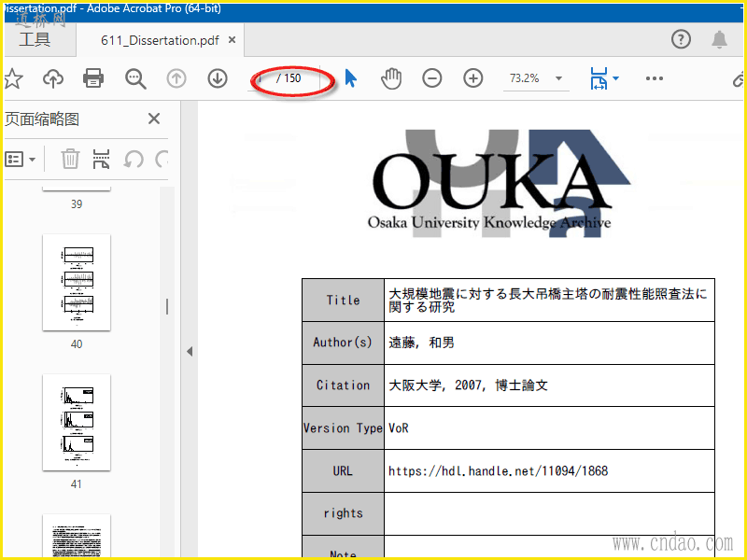Image resolution: width=747 pixels, height=560 pixels.
Task: Select the page 41 thumbnail
Action: [x=77, y=423]
